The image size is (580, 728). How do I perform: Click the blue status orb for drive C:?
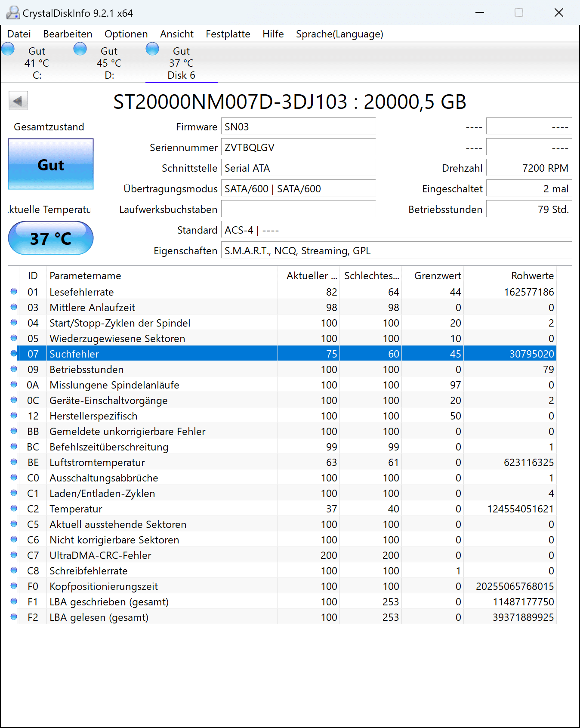pyautogui.click(x=8, y=49)
